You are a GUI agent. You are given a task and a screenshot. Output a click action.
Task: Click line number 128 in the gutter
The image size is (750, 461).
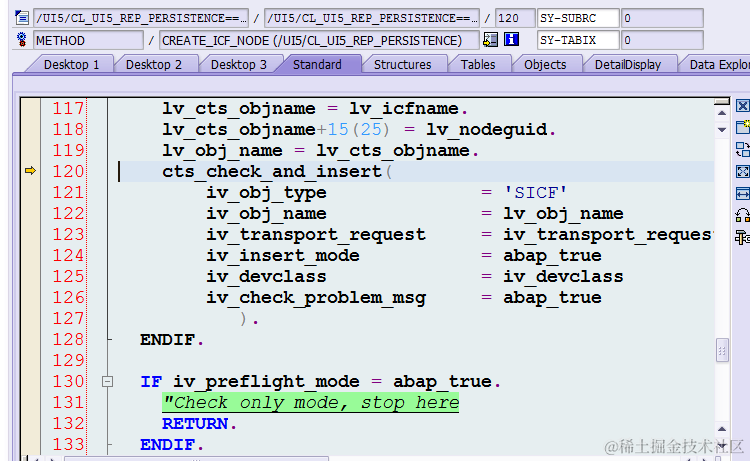pyautogui.click(x=68, y=340)
